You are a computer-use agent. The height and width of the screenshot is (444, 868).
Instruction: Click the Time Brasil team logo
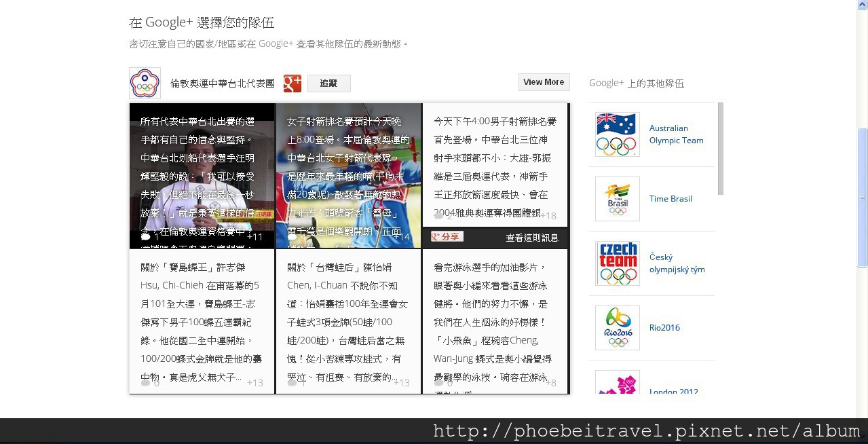(617, 199)
